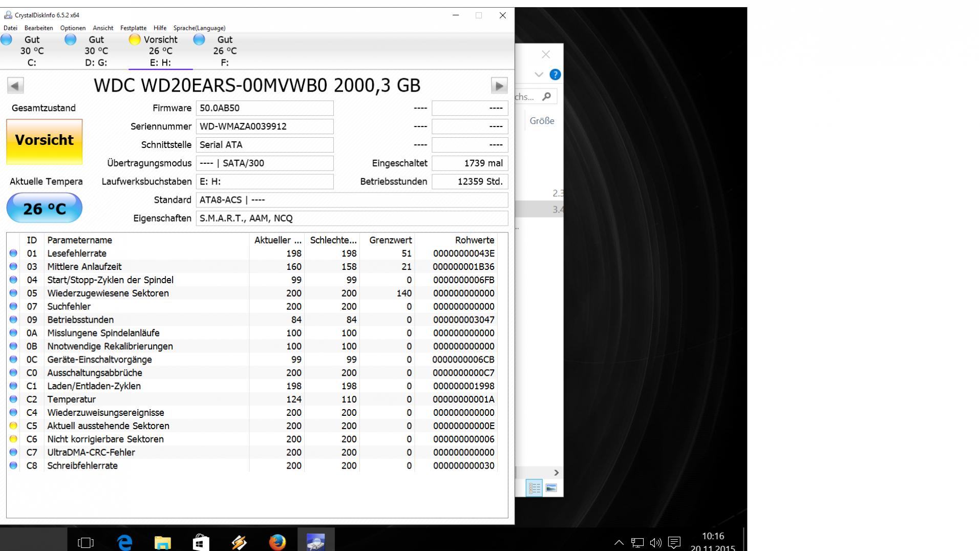This screenshot has height=551, width=980.
Task: Open the Festplatte menu
Action: point(133,28)
